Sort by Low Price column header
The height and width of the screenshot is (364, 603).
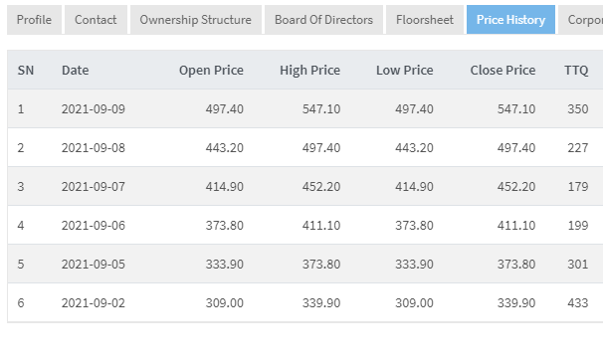[405, 71]
